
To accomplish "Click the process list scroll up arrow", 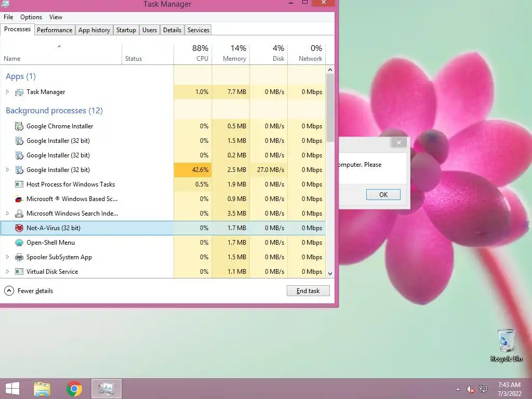I will coord(330,70).
